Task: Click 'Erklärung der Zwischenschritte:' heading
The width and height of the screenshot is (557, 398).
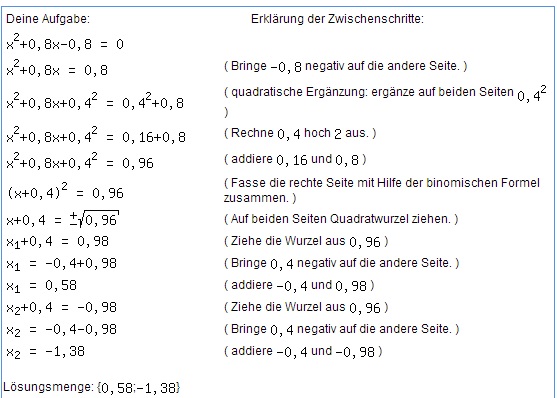Action: 337,19
